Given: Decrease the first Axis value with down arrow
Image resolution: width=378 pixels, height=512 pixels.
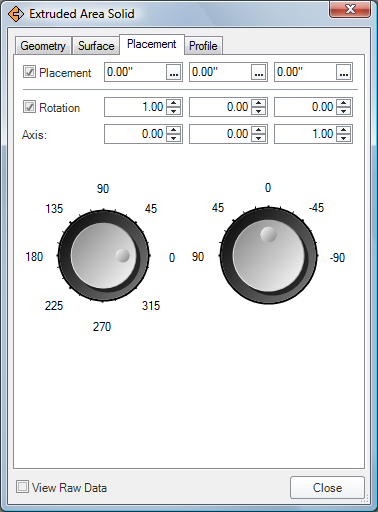Looking at the screenshot, I should [174, 138].
